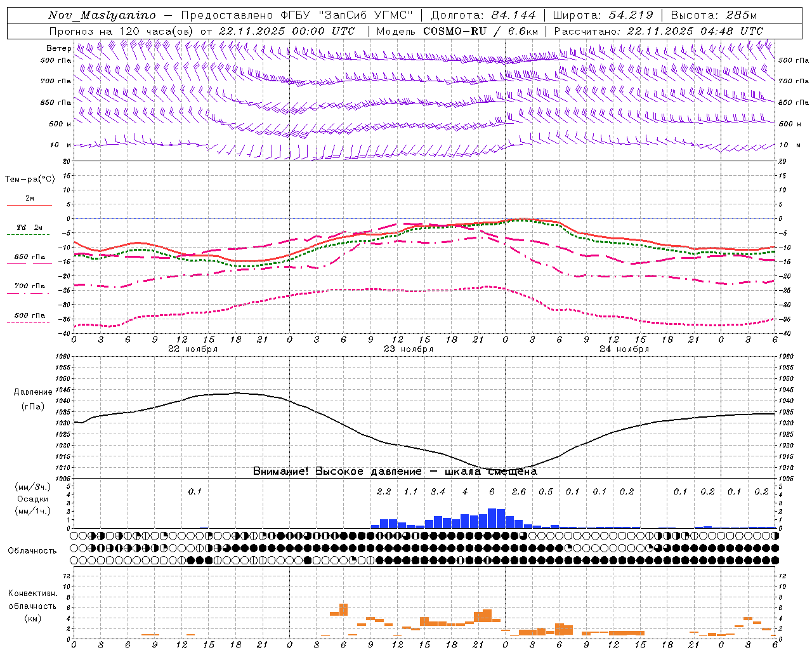
Task: Click the 2.2 precipitation total
Action: click(x=384, y=492)
